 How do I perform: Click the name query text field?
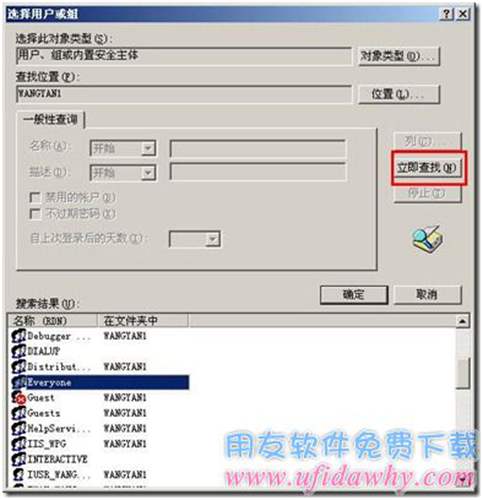coord(258,148)
